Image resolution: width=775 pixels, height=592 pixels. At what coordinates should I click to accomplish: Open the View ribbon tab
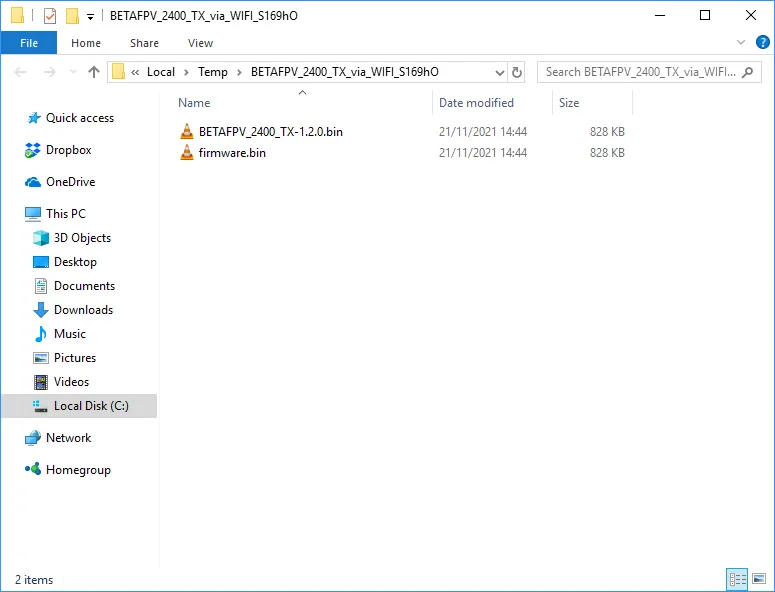click(200, 43)
